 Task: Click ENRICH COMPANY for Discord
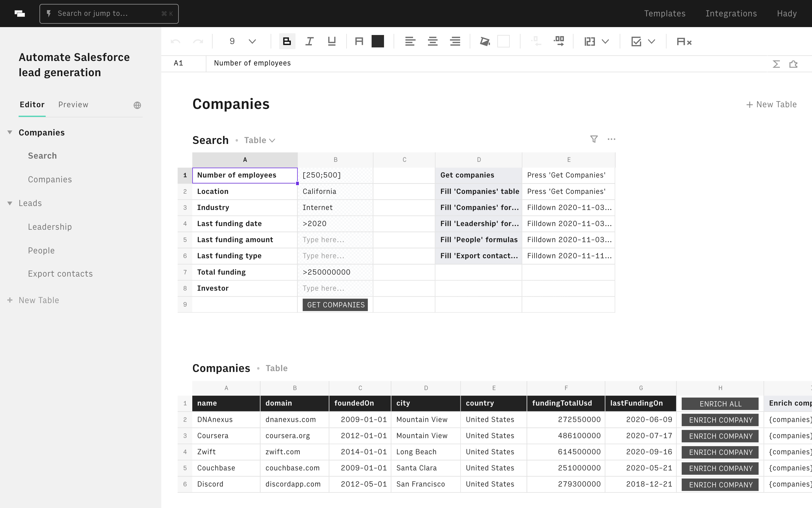point(720,485)
